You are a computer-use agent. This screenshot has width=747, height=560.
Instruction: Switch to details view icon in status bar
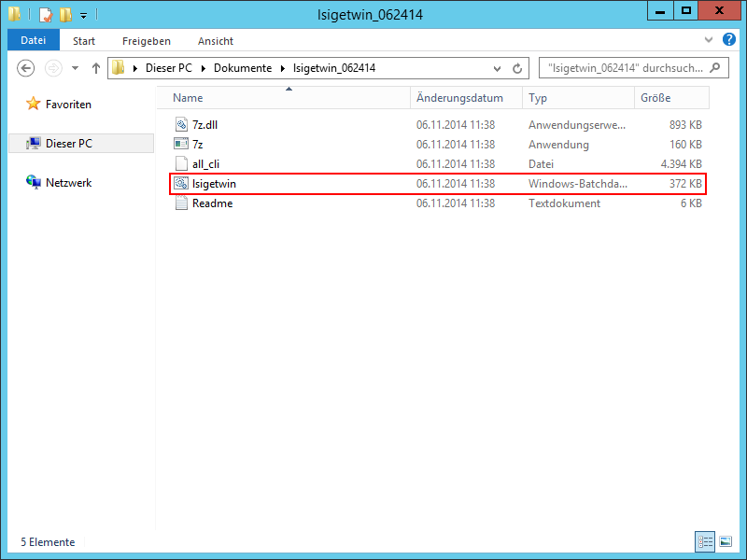(705, 541)
